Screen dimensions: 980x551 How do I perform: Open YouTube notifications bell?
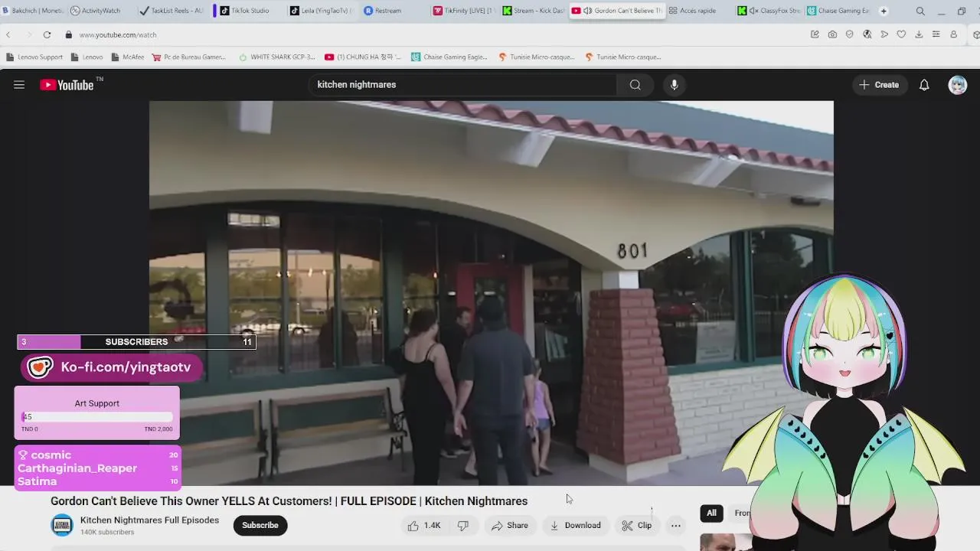tap(924, 85)
